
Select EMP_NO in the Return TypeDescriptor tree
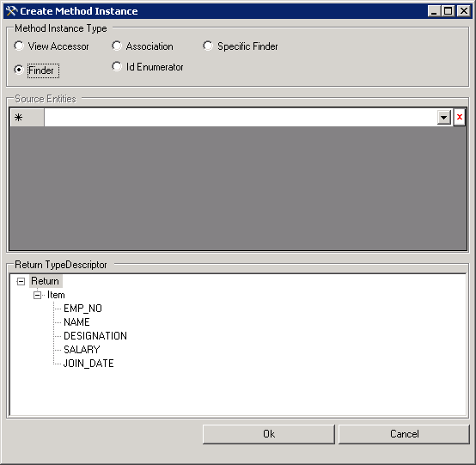point(82,309)
